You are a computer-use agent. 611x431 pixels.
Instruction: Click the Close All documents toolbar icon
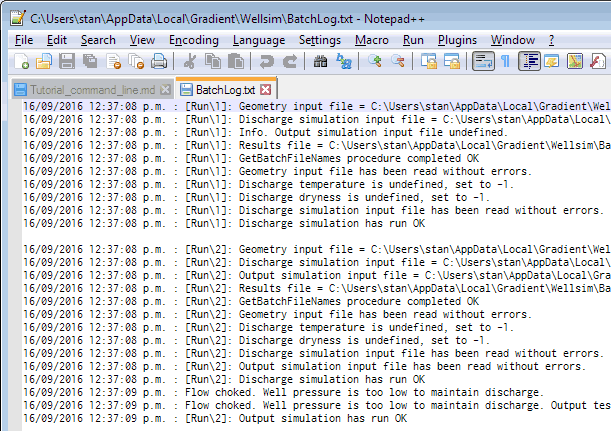136,61
